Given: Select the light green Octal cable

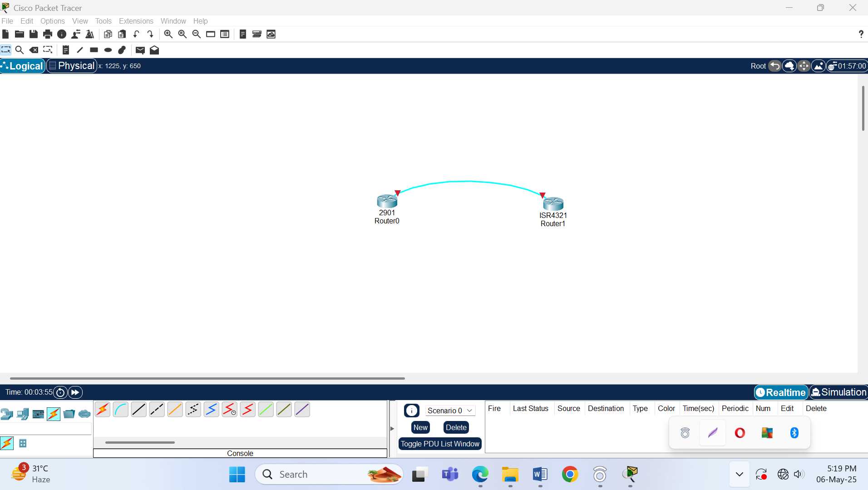Looking at the screenshot, I should (266, 410).
